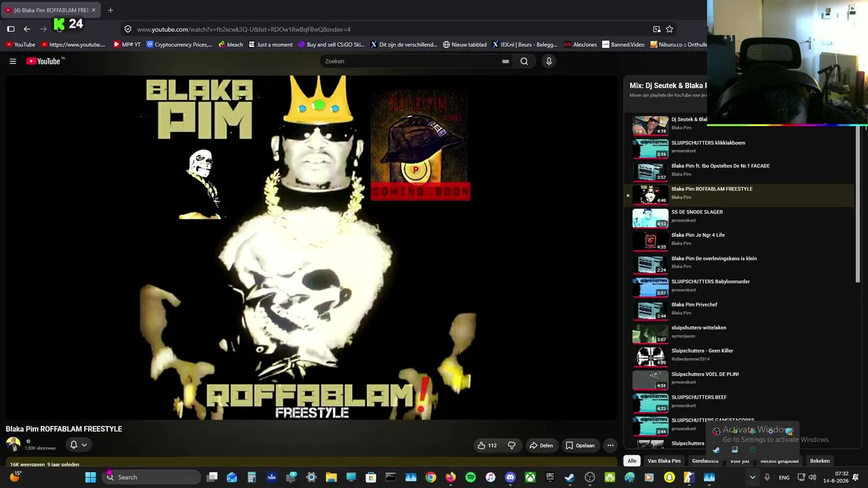Open the AlexJones bookmark
The width and height of the screenshot is (868, 488).
(x=580, y=45)
